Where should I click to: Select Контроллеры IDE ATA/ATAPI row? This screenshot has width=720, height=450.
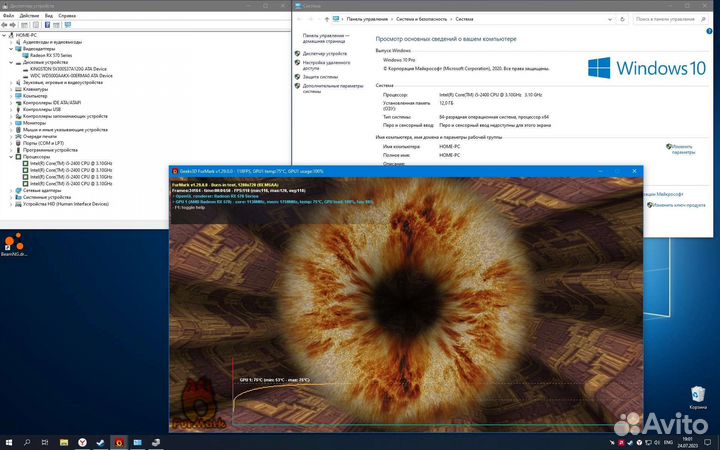[x=51, y=103]
